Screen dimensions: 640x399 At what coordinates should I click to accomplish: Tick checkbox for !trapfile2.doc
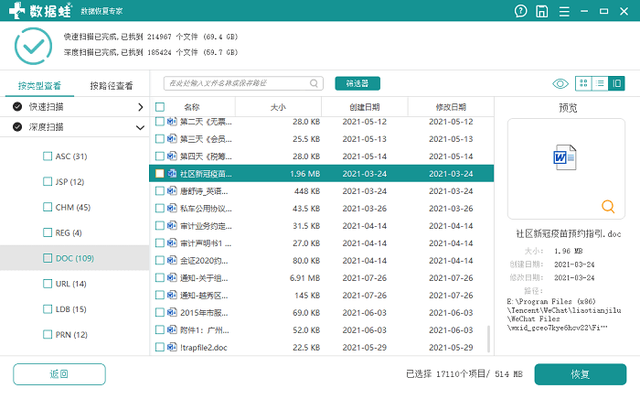[x=160, y=347]
